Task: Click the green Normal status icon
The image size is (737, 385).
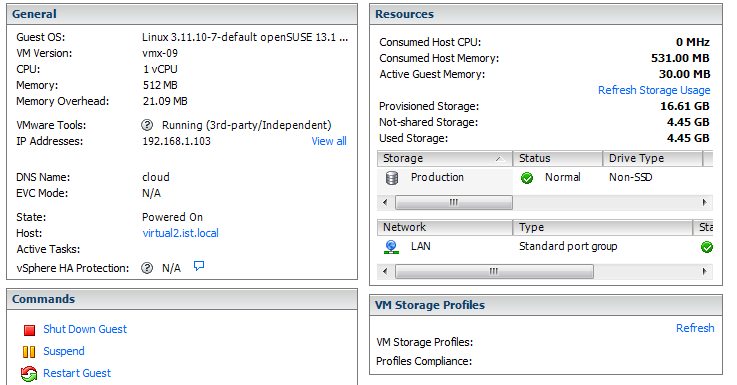Action: 527,178
